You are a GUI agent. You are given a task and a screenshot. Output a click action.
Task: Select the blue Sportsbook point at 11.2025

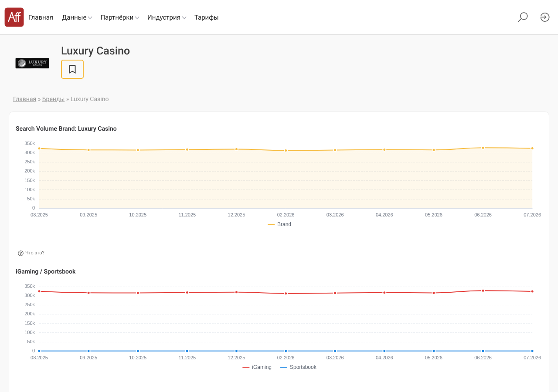tap(187, 351)
